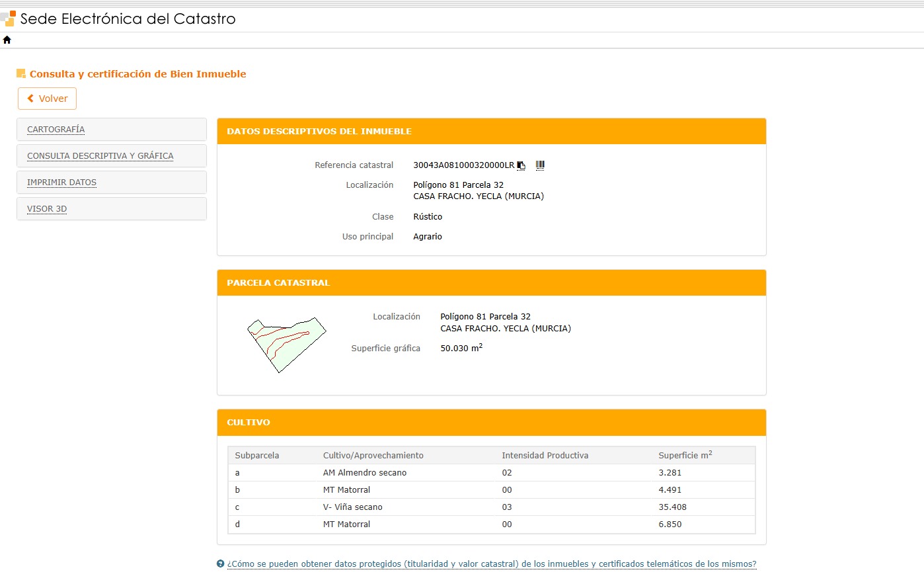This screenshot has height=586, width=924.
Task: Copy the catastral reference with the copy icon
Action: tap(521, 165)
